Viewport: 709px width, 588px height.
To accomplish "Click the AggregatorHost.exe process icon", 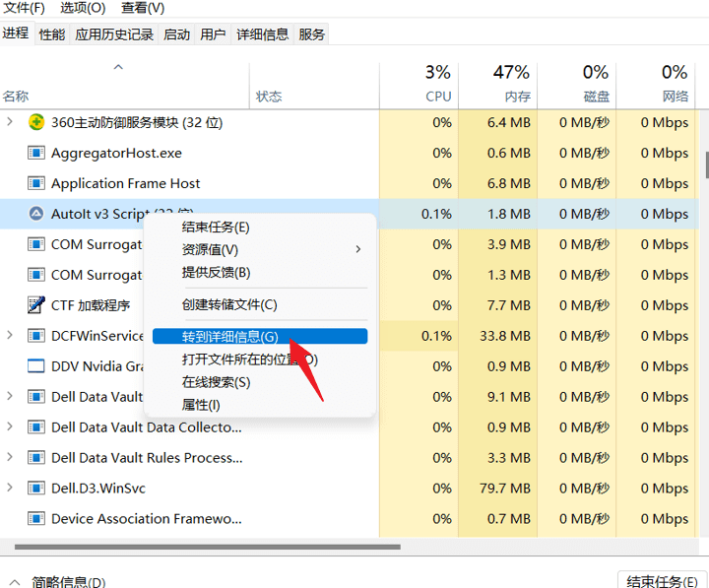I will coord(36,153).
